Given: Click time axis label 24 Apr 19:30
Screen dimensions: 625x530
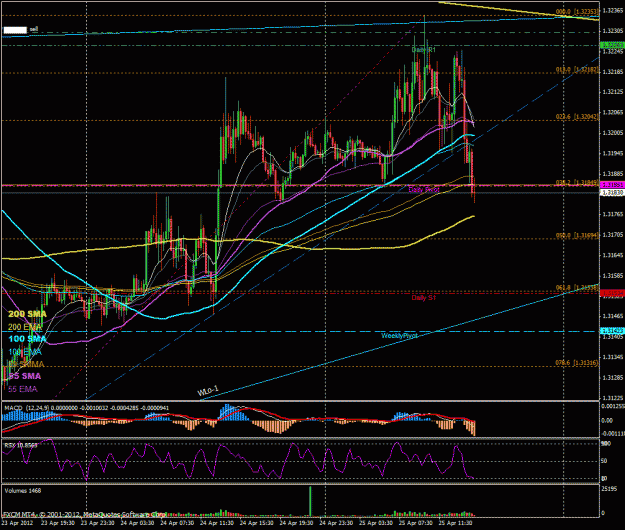Looking at the screenshot, I should (x=297, y=523).
